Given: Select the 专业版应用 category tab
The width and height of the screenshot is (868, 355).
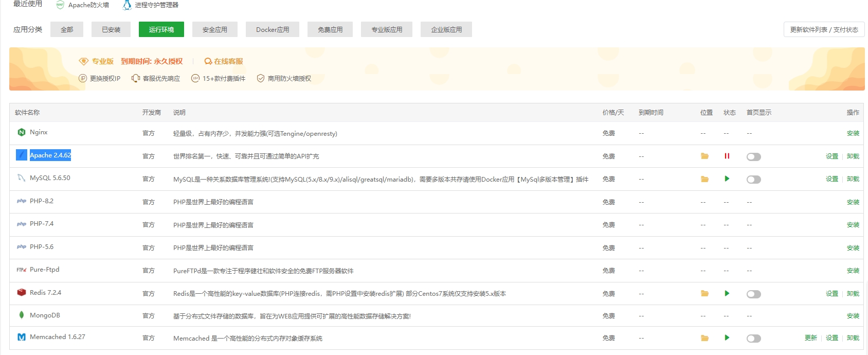Looking at the screenshot, I should coord(387,29).
